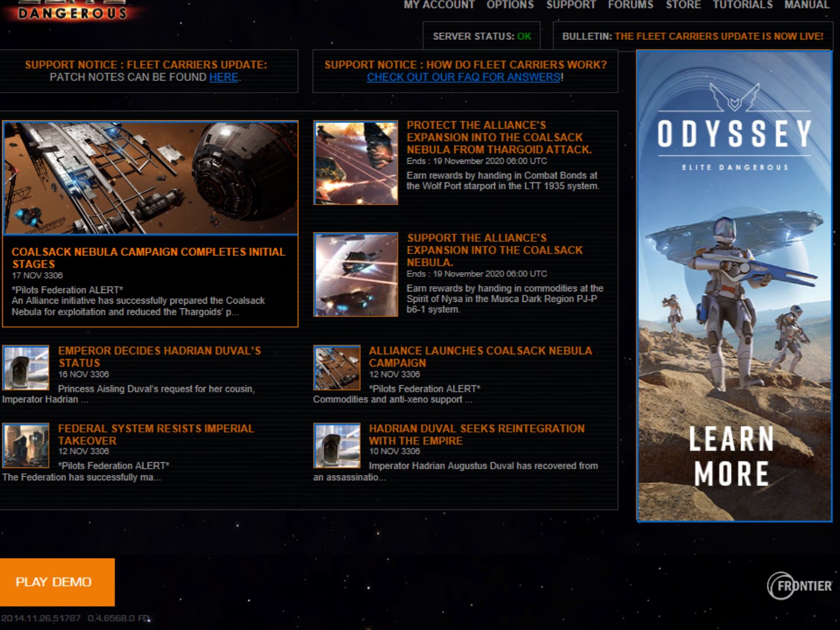Open the Store menu item
The width and height of the screenshot is (840, 630).
683,5
